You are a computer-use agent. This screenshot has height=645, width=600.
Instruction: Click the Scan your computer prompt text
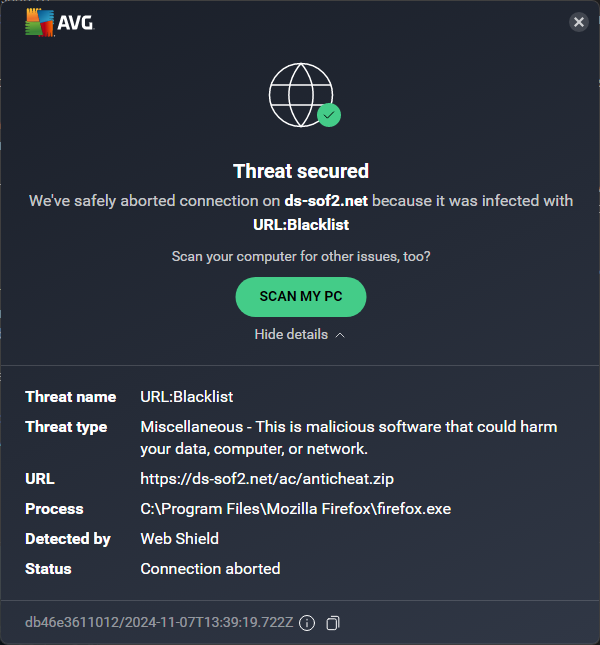(301, 257)
